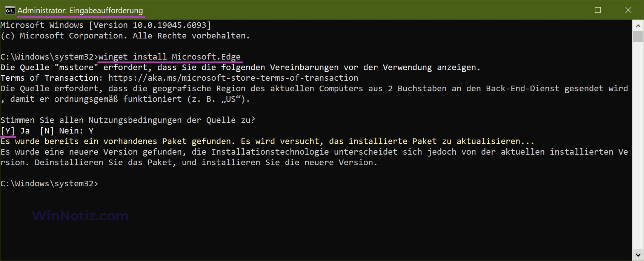Click the yellow warning line about vorhandenes Paket

pos(267,141)
